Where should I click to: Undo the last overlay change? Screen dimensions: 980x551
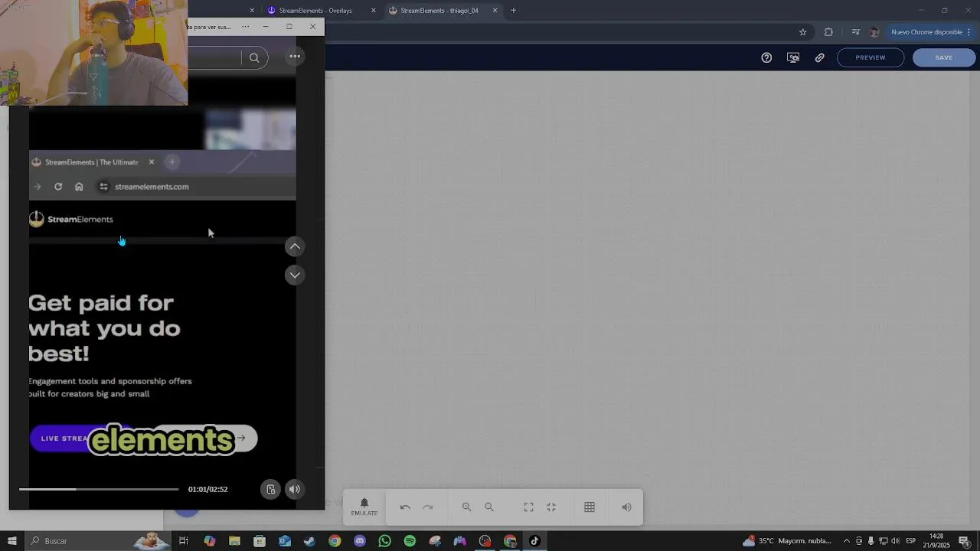pos(405,507)
